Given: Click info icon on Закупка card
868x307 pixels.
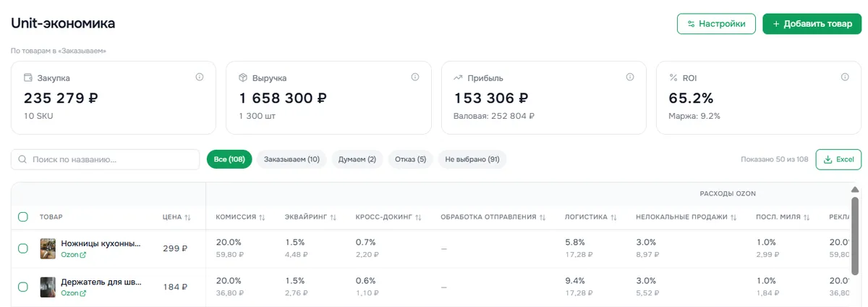Looking at the screenshot, I should [200, 77].
